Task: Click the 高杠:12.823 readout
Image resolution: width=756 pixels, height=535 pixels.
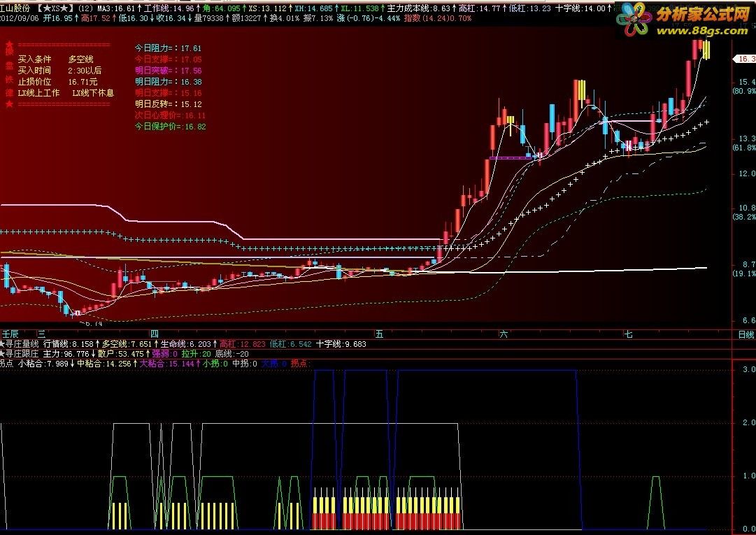Action: 243,344
